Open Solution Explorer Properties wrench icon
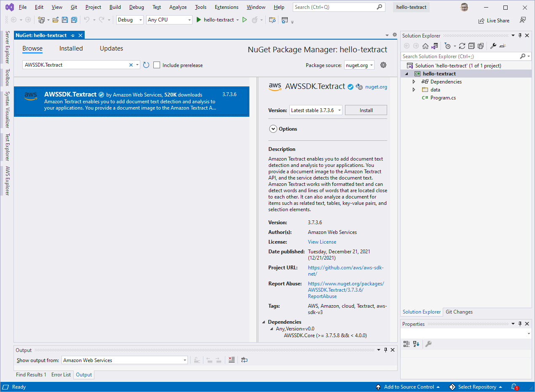The height and width of the screenshot is (392, 535). (x=493, y=46)
